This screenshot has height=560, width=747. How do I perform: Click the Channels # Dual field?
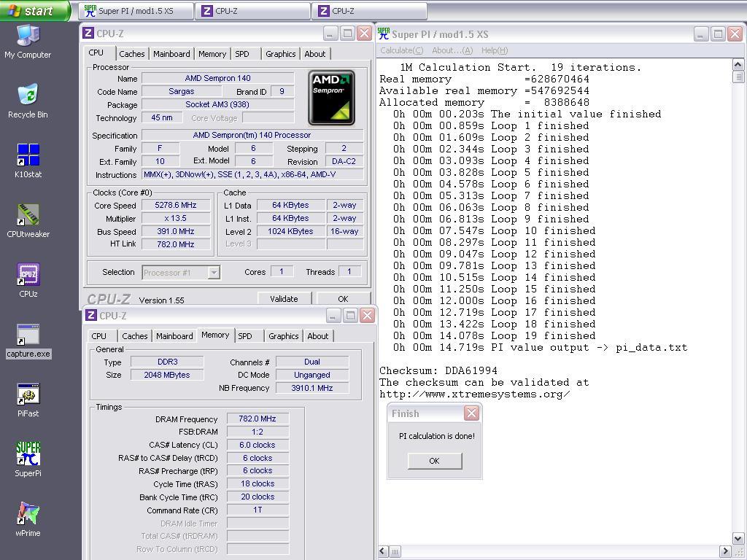tap(312, 362)
